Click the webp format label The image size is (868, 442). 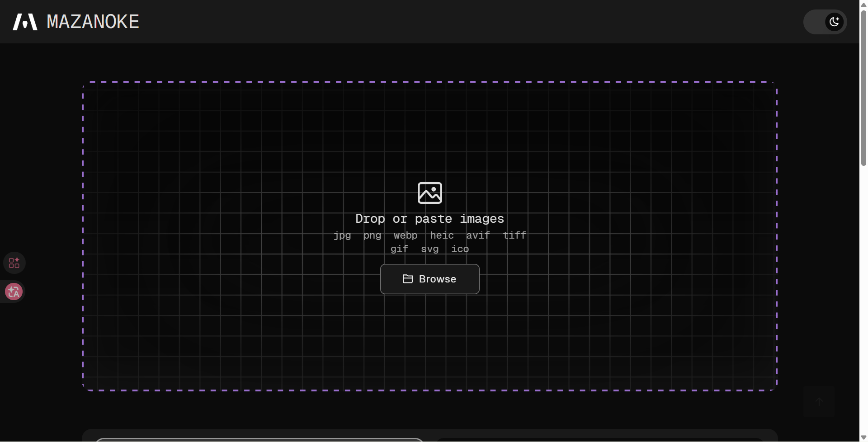coord(406,235)
